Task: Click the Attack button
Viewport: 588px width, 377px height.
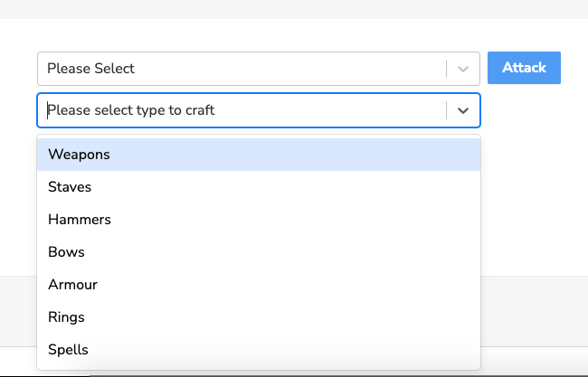Action: coord(524,68)
